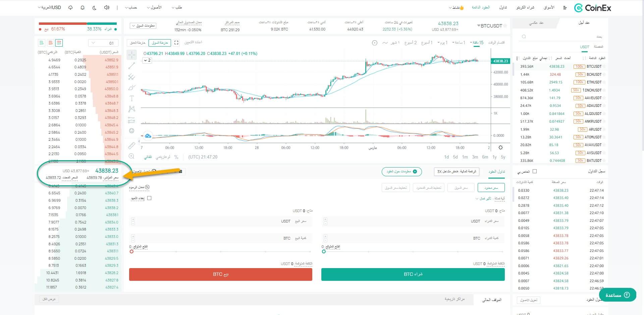Screen dimensions: 644x315
Task: Click the circular chart settings icon
Action: click(375, 43)
